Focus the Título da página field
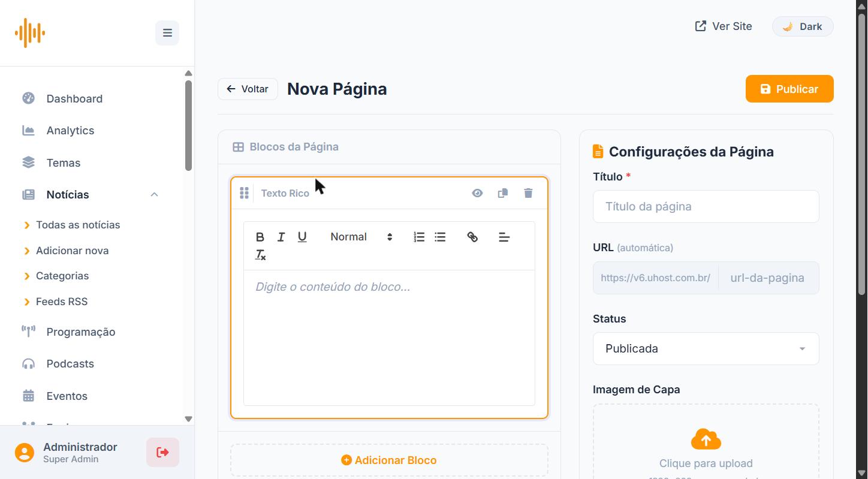 tap(706, 206)
